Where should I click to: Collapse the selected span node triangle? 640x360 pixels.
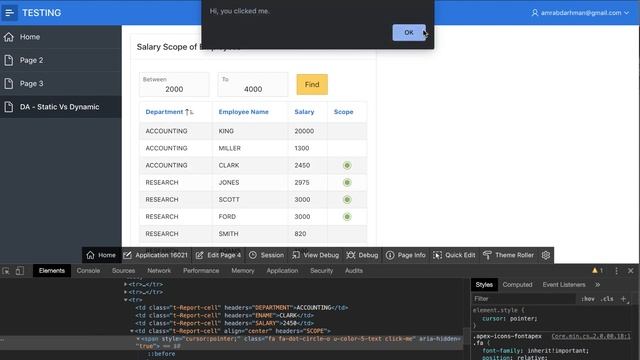click(x=138, y=339)
